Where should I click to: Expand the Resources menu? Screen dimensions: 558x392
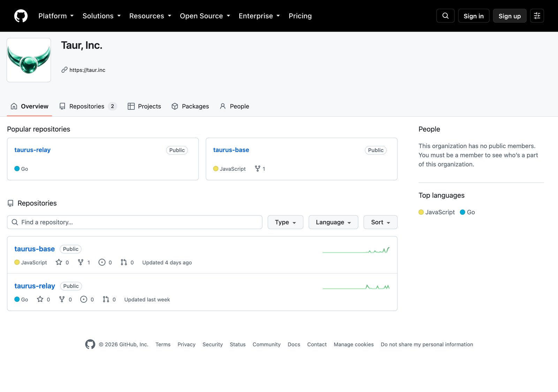(x=150, y=16)
